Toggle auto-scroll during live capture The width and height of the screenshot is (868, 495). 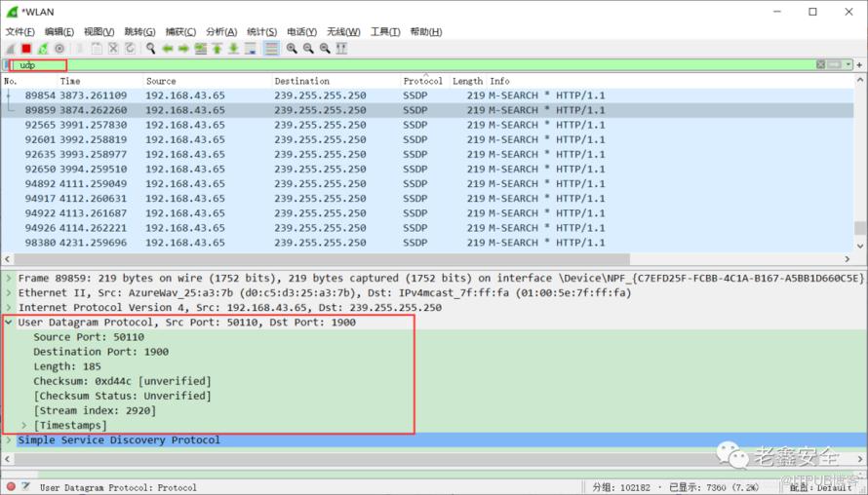pos(251,48)
